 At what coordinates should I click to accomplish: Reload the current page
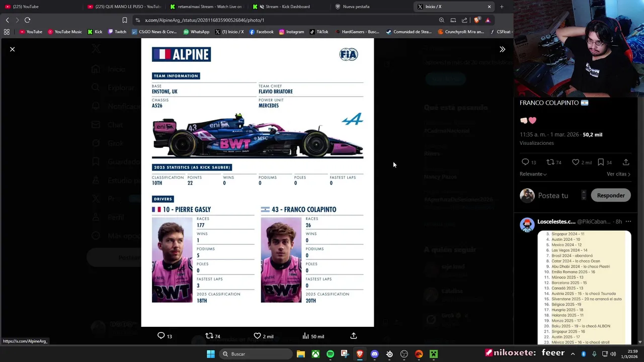(28, 20)
